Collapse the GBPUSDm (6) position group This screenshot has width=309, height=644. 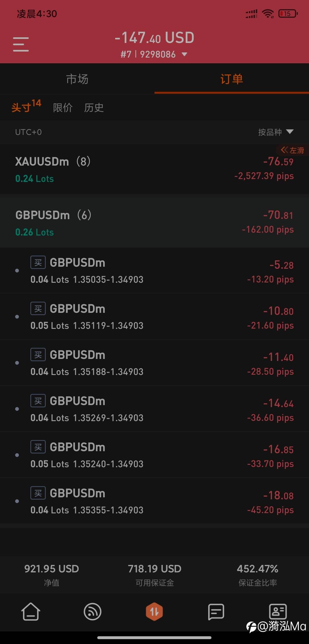coord(154,223)
